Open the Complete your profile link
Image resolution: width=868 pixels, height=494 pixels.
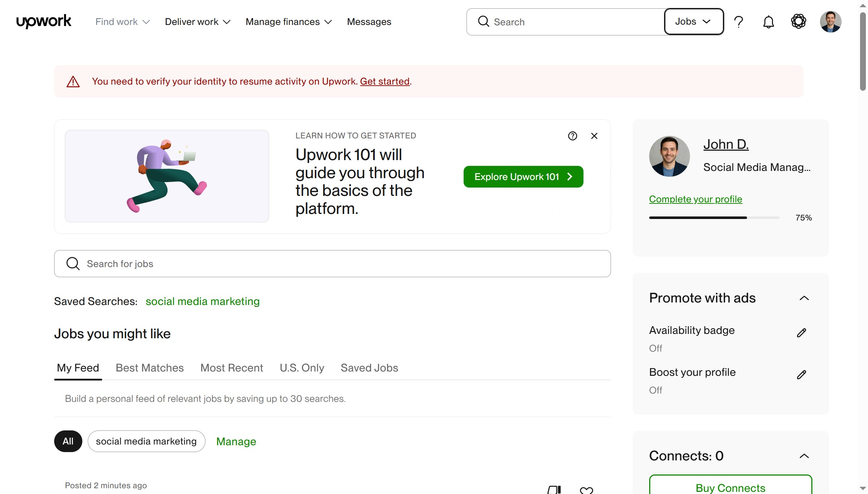(695, 199)
